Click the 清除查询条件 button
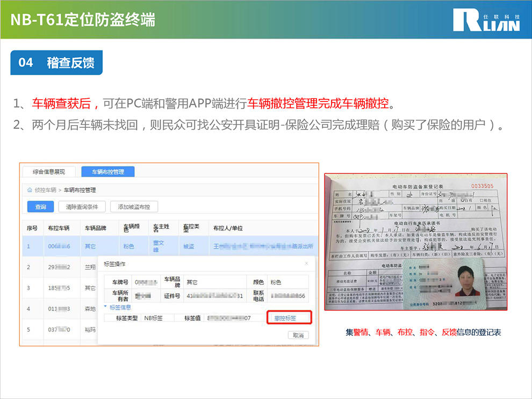The height and width of the screenshot is (399, 532). [x=82, y=207]
